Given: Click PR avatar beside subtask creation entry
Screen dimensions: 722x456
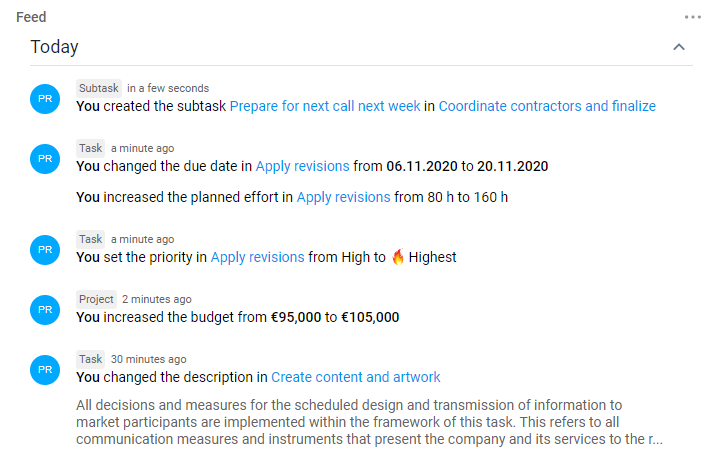Looking at the screenshot, I should (x=45, y=99).
